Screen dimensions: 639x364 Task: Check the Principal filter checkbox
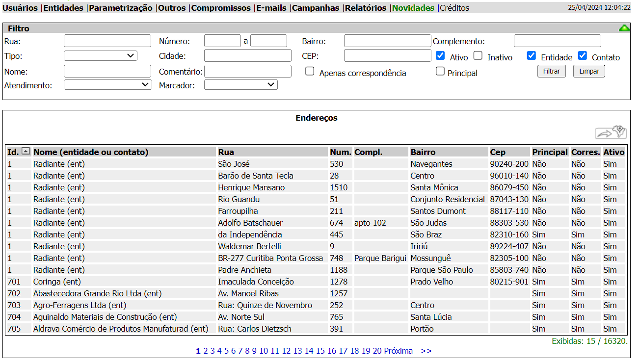pos(440,72)
